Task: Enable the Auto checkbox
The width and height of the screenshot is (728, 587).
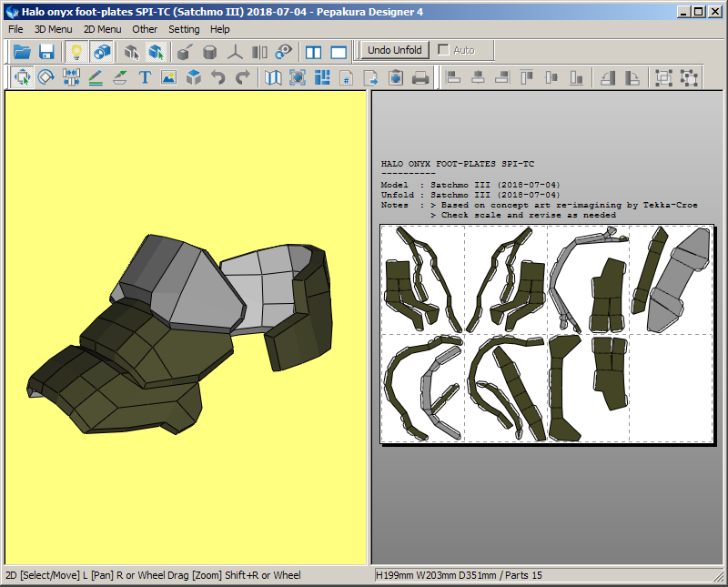Action: (444, 50)
